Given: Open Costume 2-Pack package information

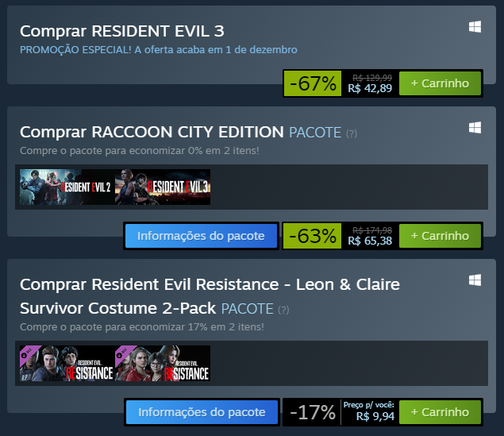Looking at the screenshot, I should click(x=201, y=412).
